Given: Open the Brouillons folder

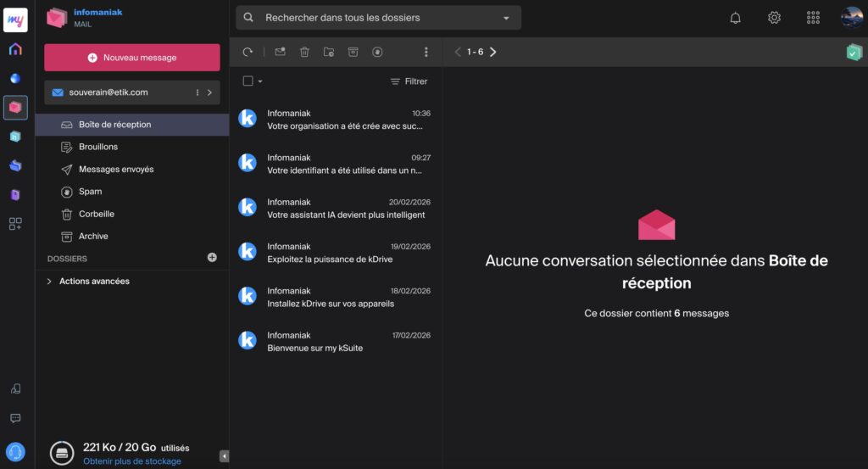Looking at the screenshot, I should coord(98,147).
